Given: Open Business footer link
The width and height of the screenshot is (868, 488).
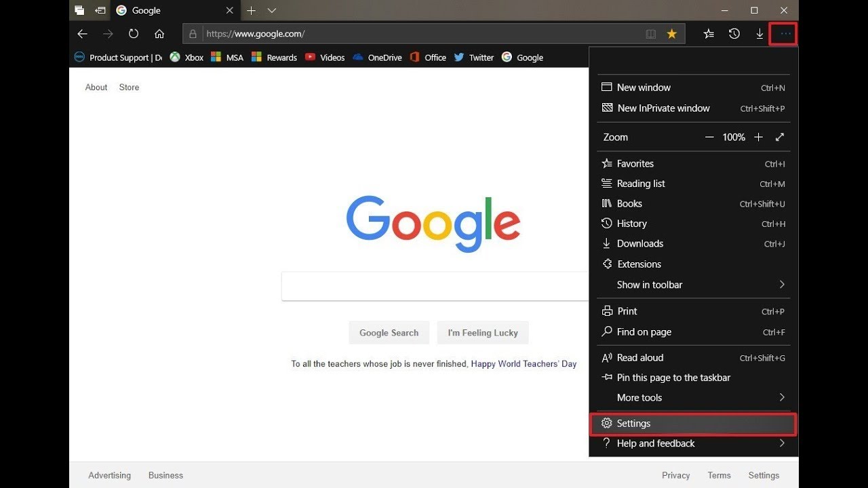Looking at the screenshot, I should [x=166, y=475].
